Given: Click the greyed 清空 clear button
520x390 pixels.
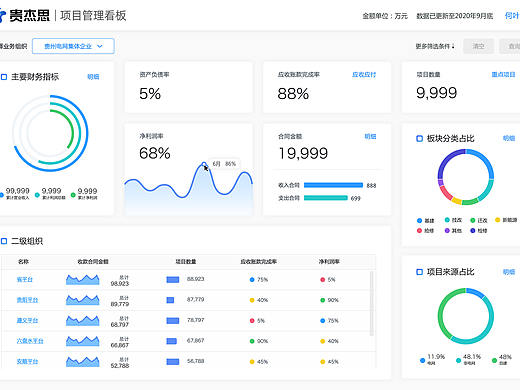Looking at the screenshot, I should 478,46.
